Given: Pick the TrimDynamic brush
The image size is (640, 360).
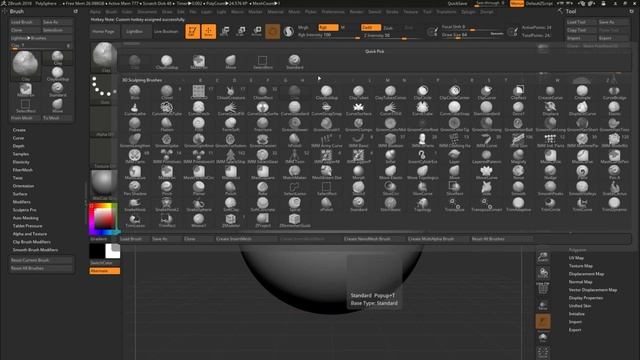Looking at the screenshot, I should pyautogui.click(x=614, y=204).
